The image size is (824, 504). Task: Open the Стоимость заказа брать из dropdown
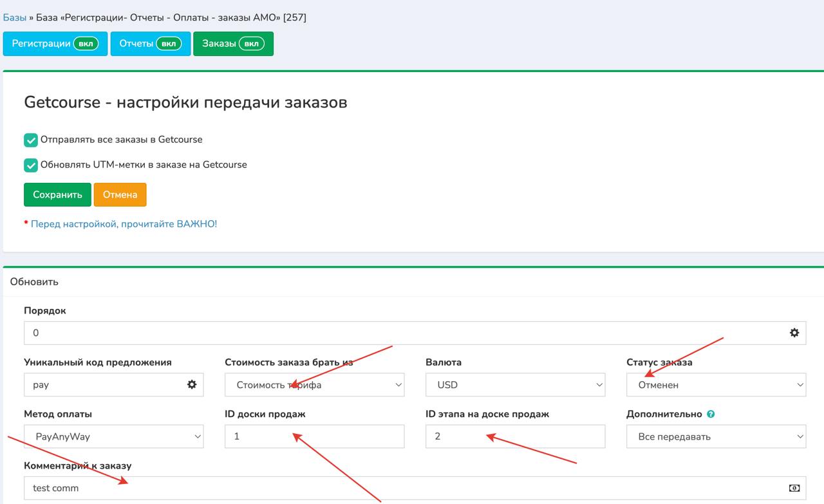tap(314, 385)
